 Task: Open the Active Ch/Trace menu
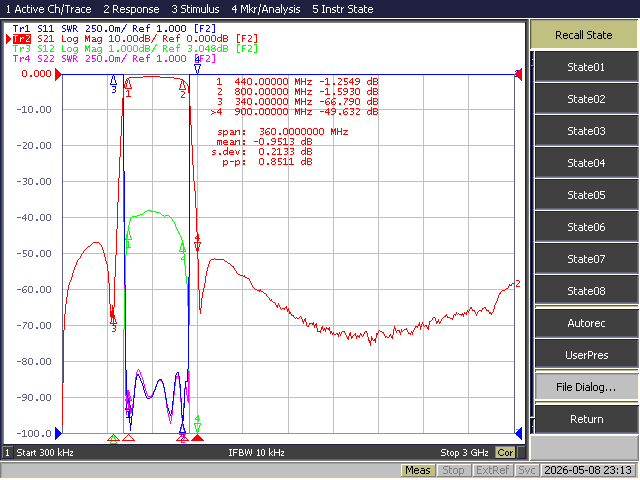(x=48, y=9)
